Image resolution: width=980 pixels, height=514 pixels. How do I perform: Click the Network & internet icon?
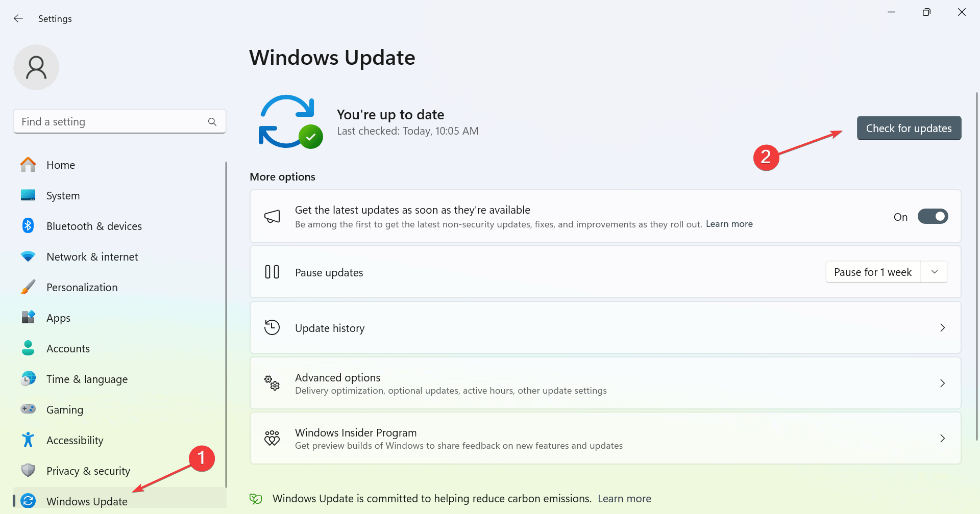click(x=28, y=256)
